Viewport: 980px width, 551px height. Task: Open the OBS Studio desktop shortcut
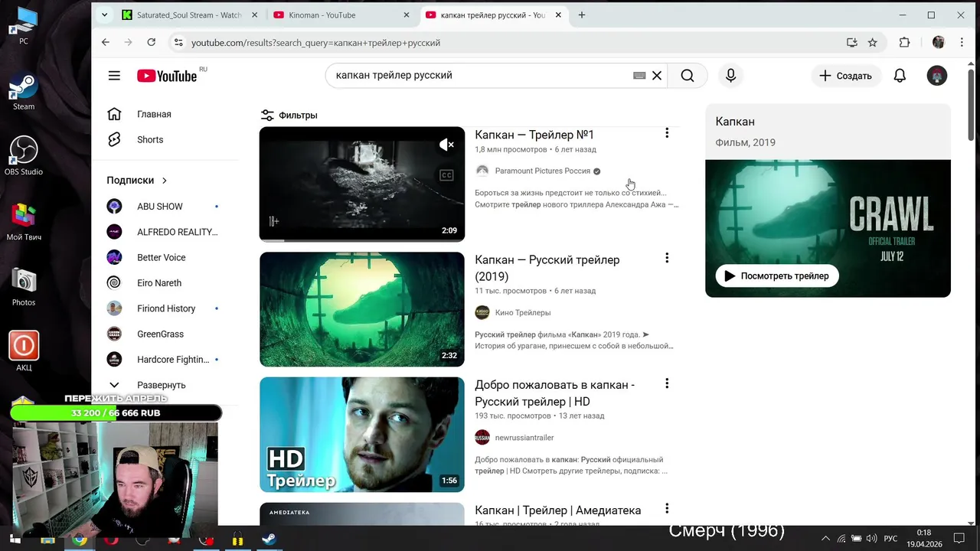coord(24,156)
